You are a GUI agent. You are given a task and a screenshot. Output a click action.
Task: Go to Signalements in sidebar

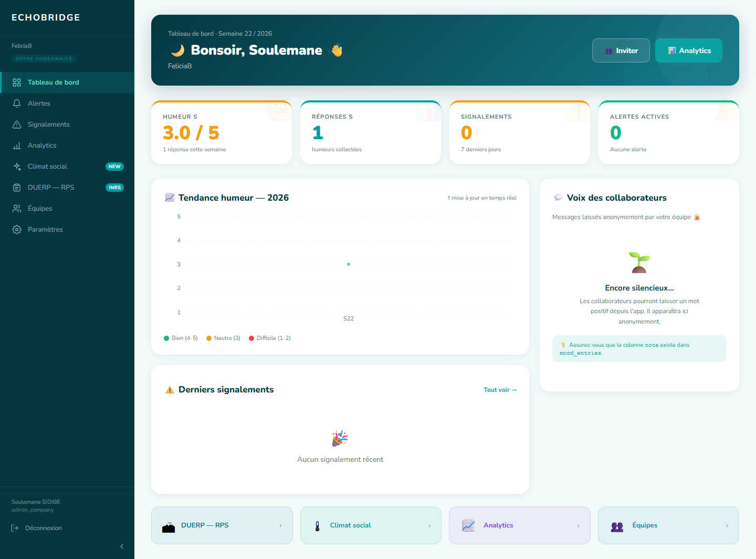pyautogui.click(x=67, y=125)
